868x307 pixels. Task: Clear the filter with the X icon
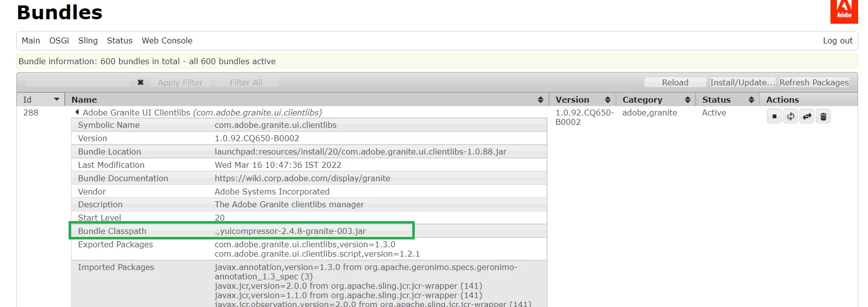(x=140, y=82)
